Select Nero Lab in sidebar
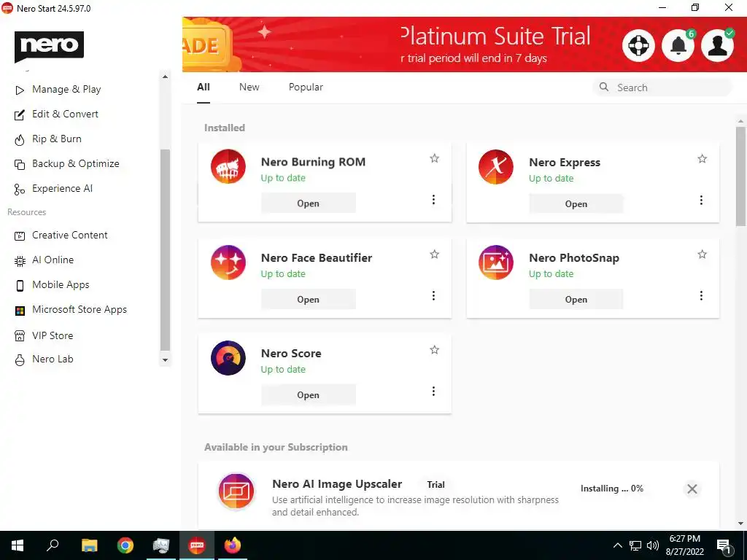 click(53, 359)
